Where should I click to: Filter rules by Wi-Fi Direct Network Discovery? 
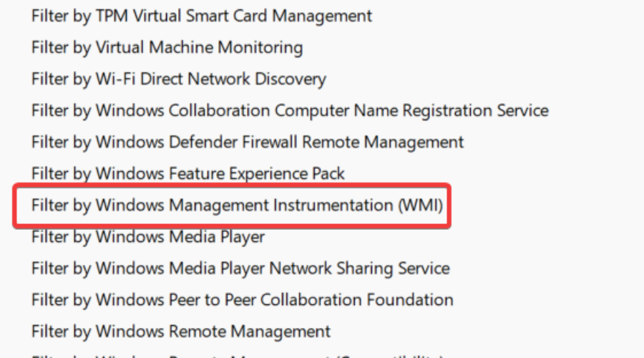(179, 79)
